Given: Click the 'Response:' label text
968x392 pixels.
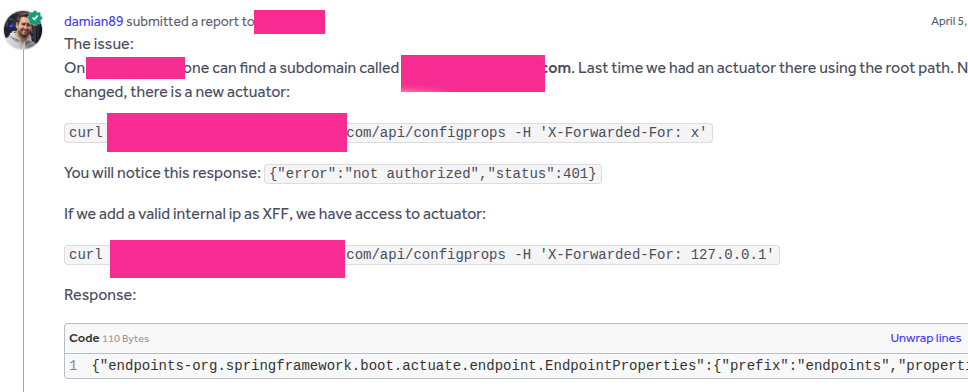Looking at the screenshot, I should click(x=100, y=295).
